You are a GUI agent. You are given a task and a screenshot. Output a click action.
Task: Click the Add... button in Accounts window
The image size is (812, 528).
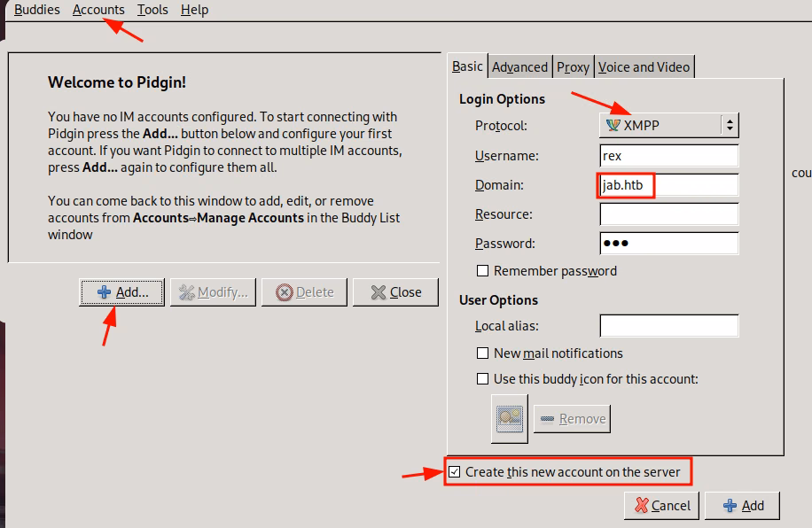121,292
